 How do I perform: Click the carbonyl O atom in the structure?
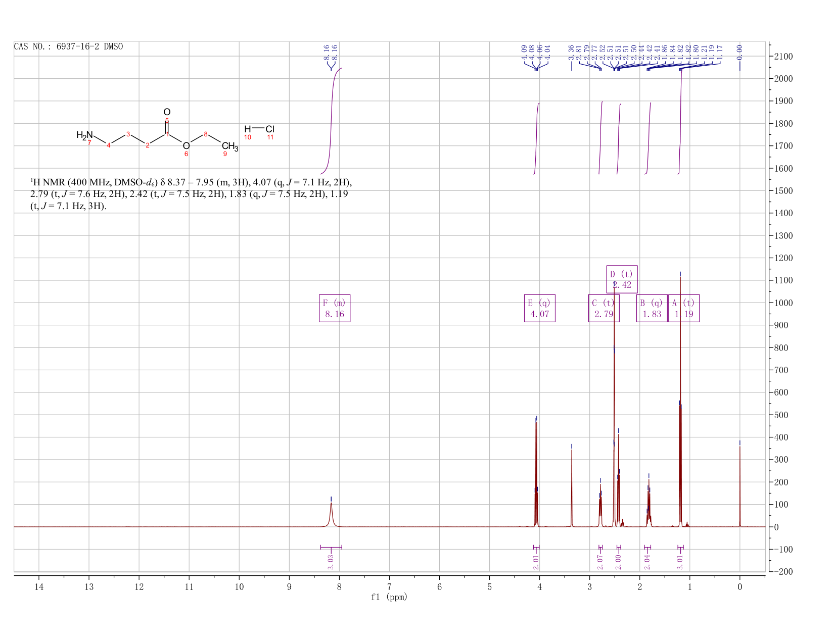[x=167, y=112]
